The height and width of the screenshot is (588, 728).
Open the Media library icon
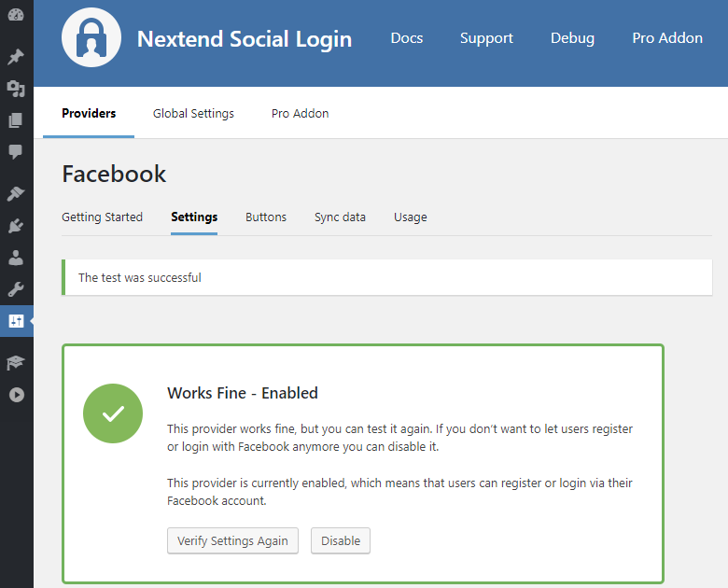coord(16,89)
